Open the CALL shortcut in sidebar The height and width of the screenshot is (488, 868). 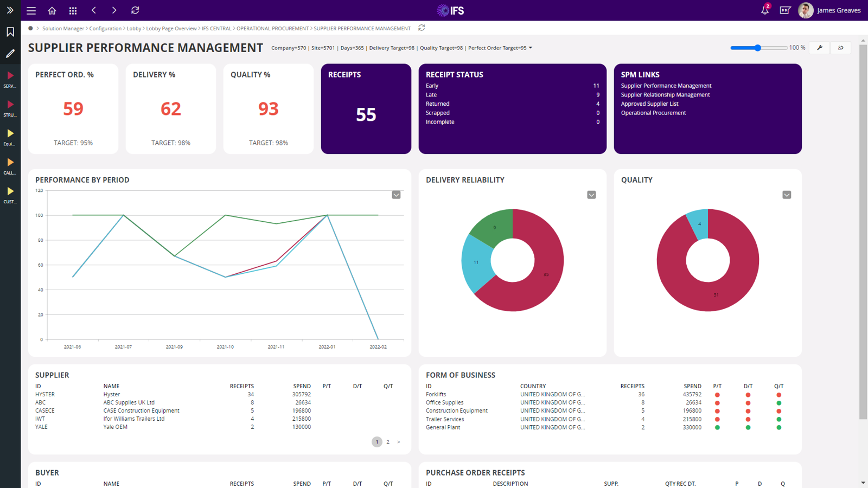tap(10, 165)
